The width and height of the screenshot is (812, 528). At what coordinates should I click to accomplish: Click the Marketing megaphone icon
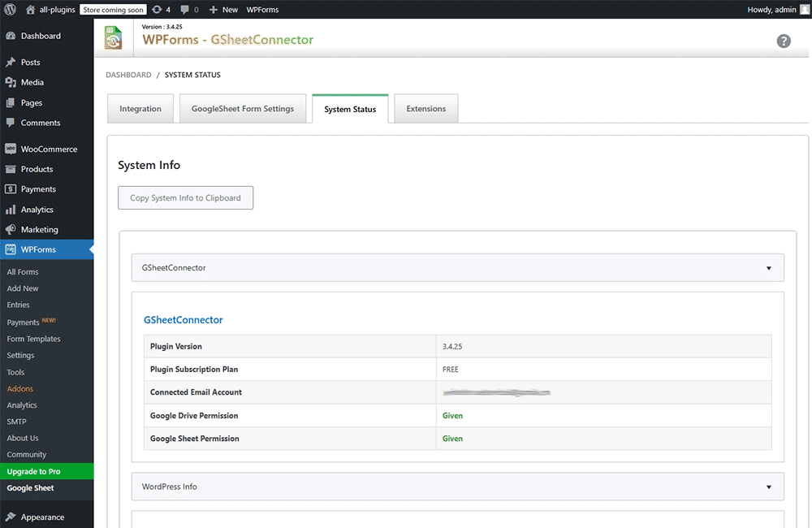pos(11,230)
